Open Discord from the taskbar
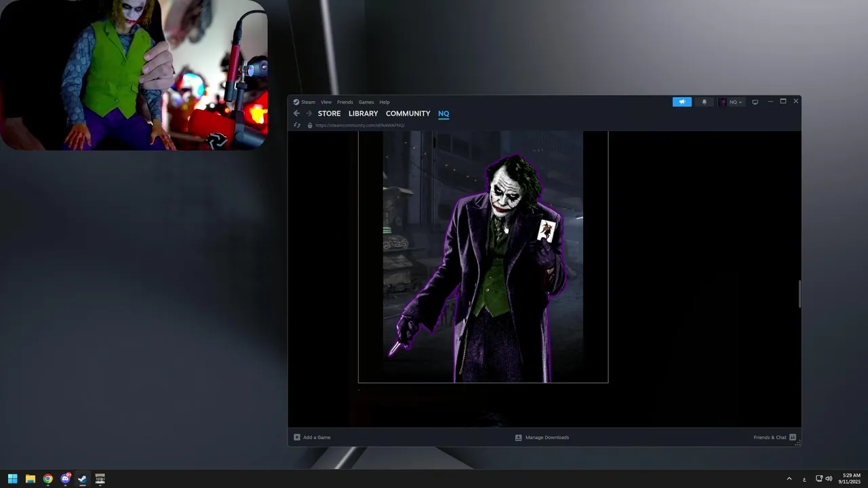Viewport: 868px width, 488px height. tap(65, 479)
